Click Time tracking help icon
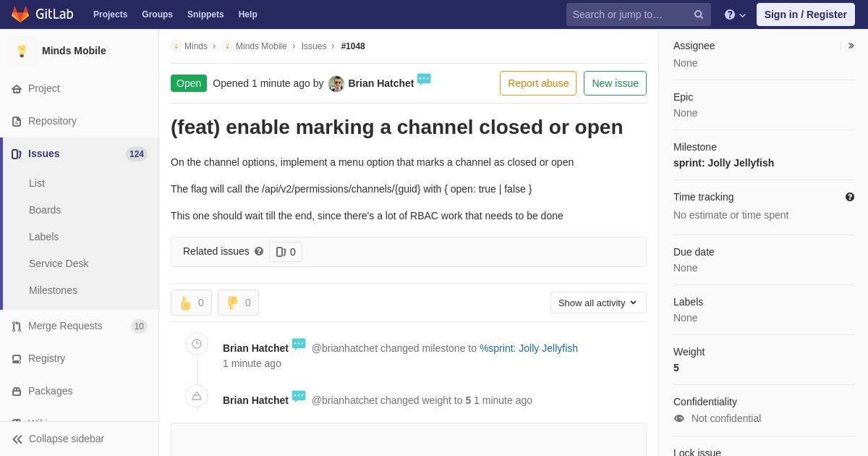This screenshot has width=868, height=456. pyautogui.click(x=850, y=197)
